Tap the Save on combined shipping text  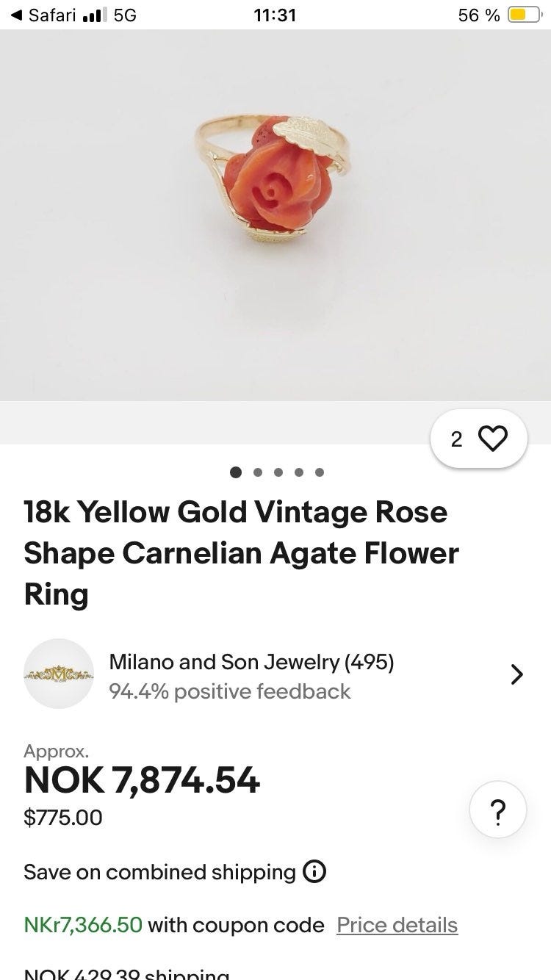coord(159,872)
